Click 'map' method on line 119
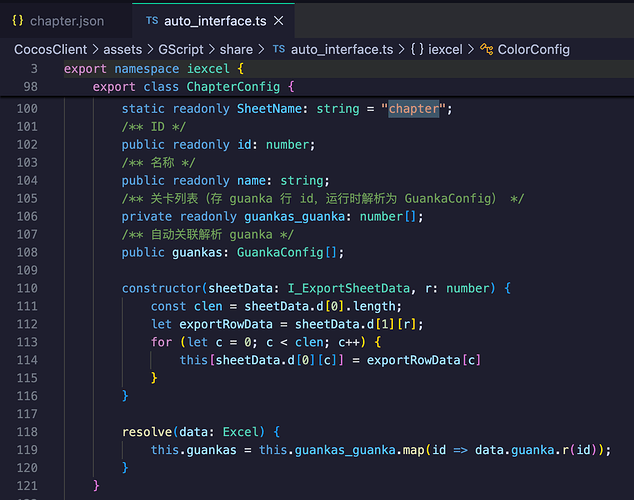The height and width of the screenshot is (500, 634). coord(413,449)
